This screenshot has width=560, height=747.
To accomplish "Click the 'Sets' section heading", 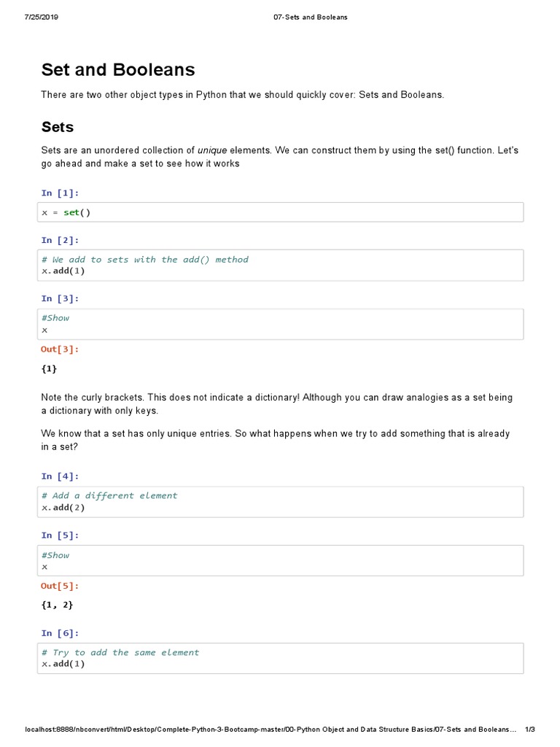I will 58,127.
